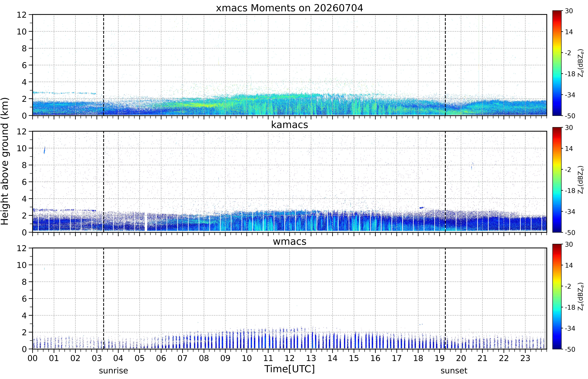Click the kamacs panel title
The image size is (588, 379).
(289, 125)
